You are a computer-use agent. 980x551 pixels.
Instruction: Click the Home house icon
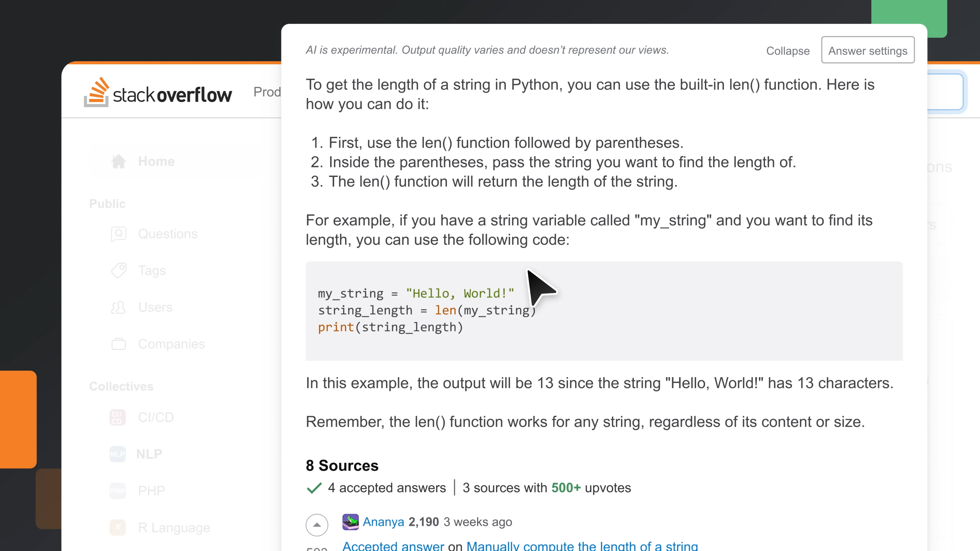(118, 161)
